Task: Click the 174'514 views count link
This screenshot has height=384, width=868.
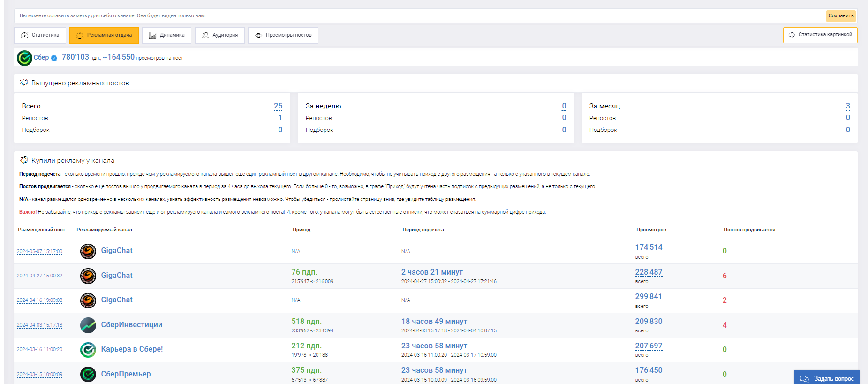Action: click(649, 247)
